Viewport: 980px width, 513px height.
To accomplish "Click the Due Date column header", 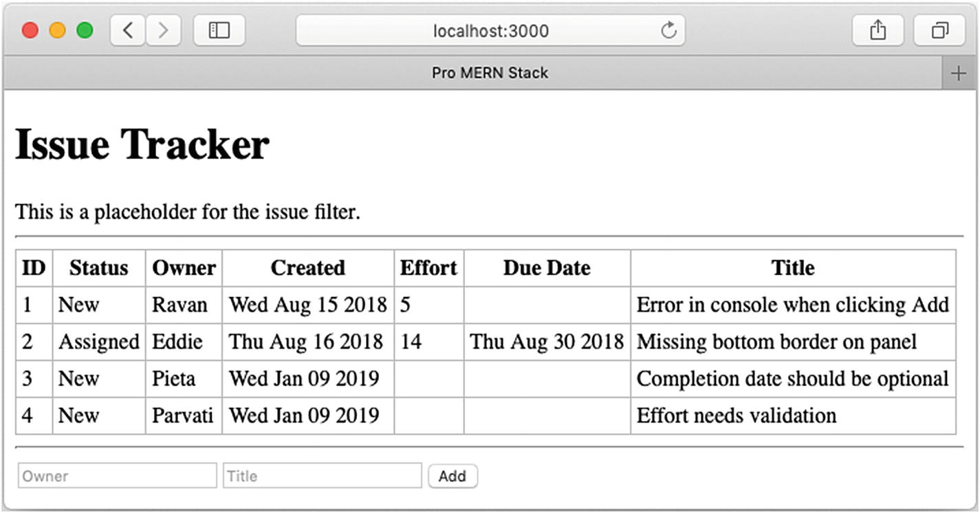I will click(547, 268).
